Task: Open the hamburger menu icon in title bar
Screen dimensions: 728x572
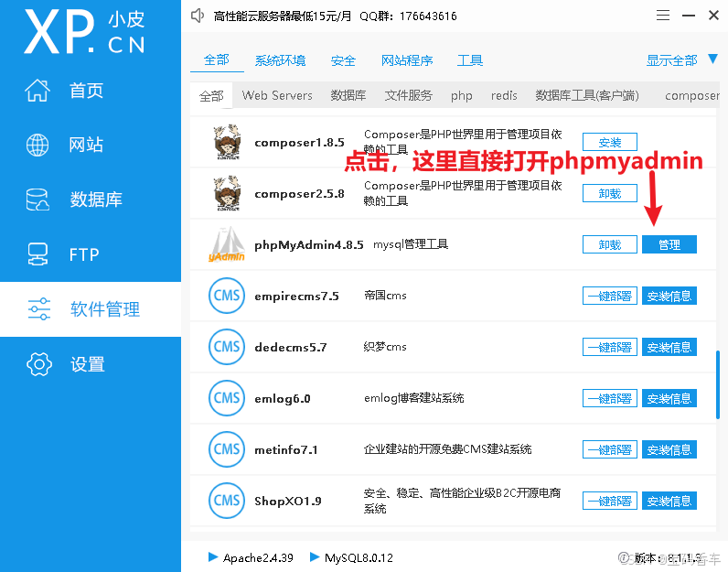Action: (663, 16)
